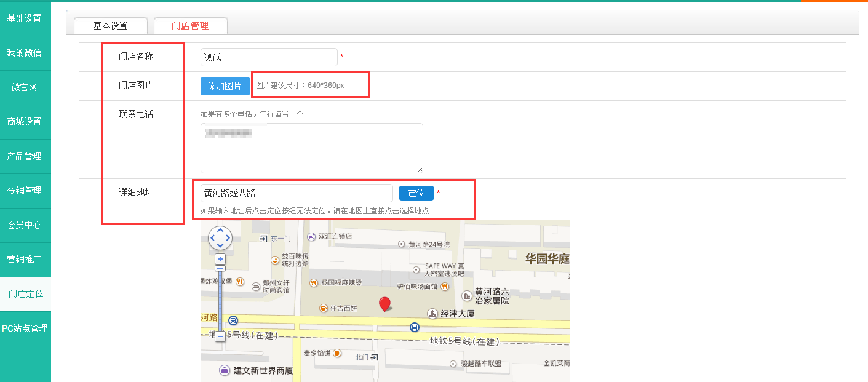Select the 门店管理 tab
The image size is (868, 382).
pos(190,26)
